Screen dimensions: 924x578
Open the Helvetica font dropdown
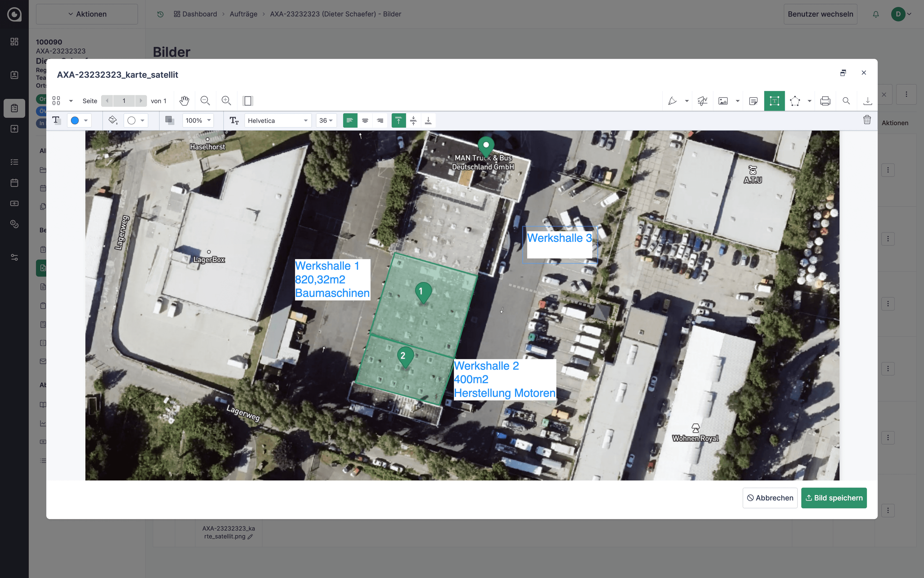[x=278, y=120]
